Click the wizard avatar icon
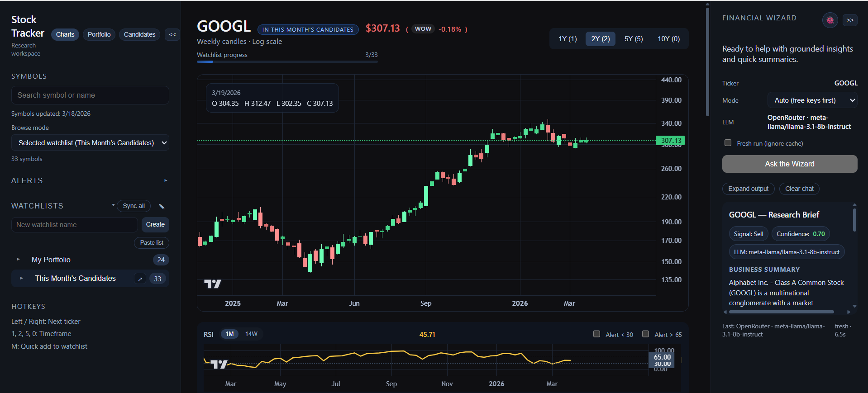This screenshot has width=868, height=393. pyautogui.click(x=830, y=20)
